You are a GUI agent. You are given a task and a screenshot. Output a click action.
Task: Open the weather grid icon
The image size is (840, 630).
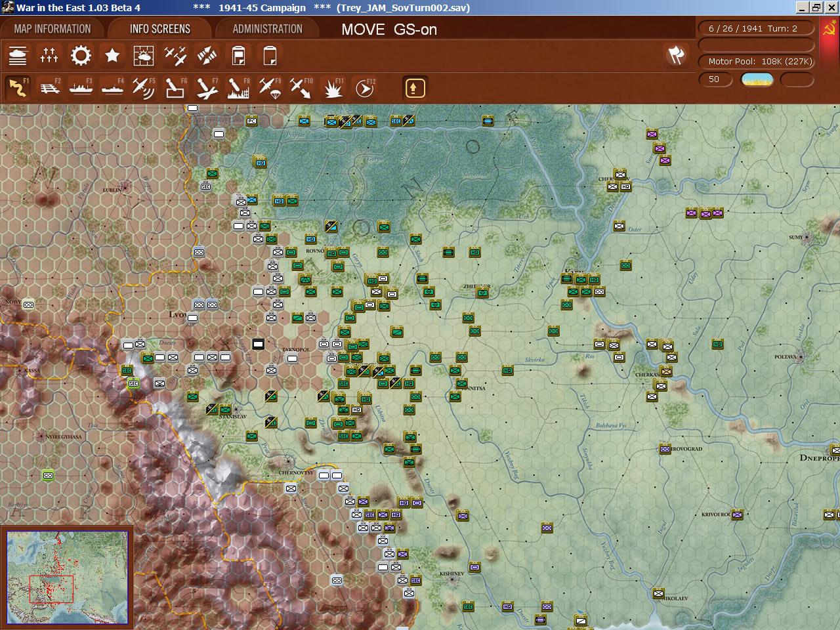pyautogui.click(x=144, y=56)
